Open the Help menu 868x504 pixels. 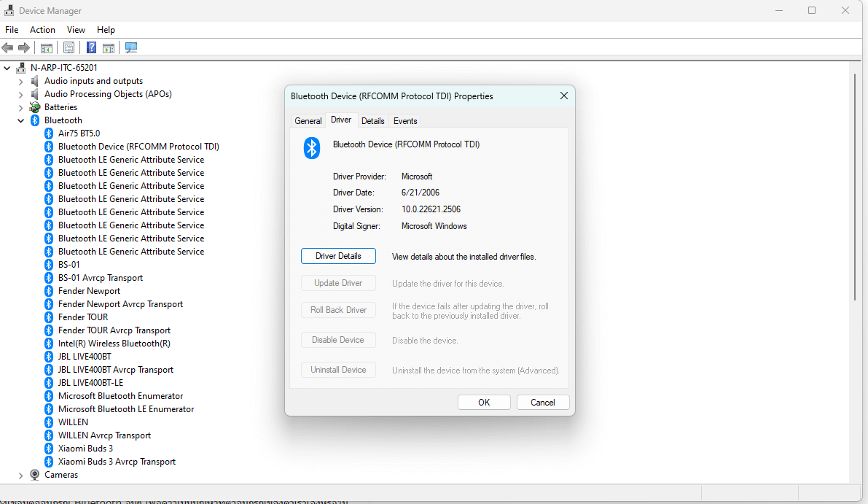(x=106, y=30)
